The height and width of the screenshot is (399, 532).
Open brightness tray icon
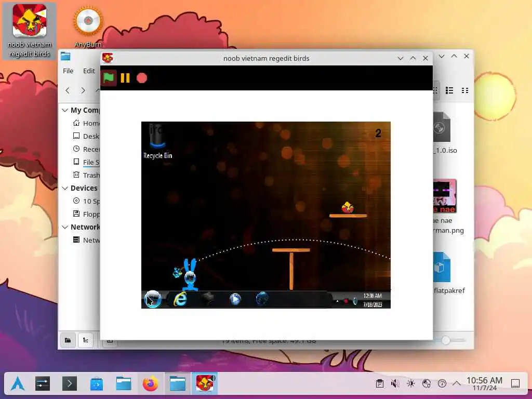click(411, 384)
